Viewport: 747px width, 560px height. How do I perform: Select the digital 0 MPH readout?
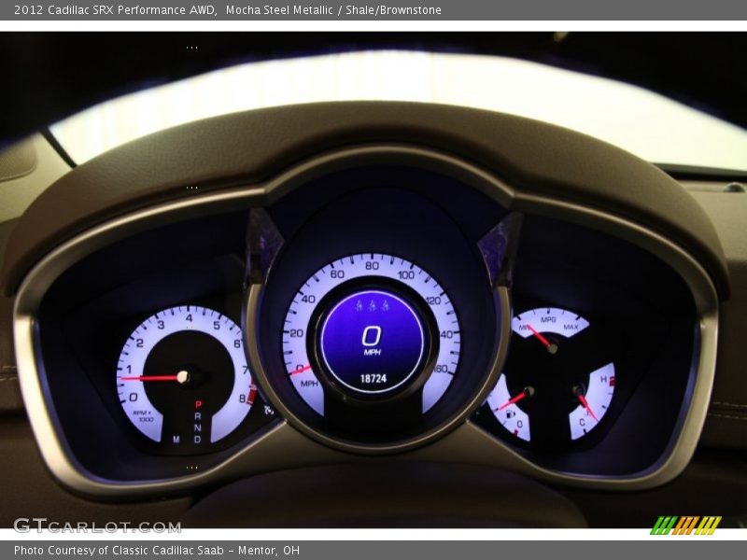(x=370, y=334)
